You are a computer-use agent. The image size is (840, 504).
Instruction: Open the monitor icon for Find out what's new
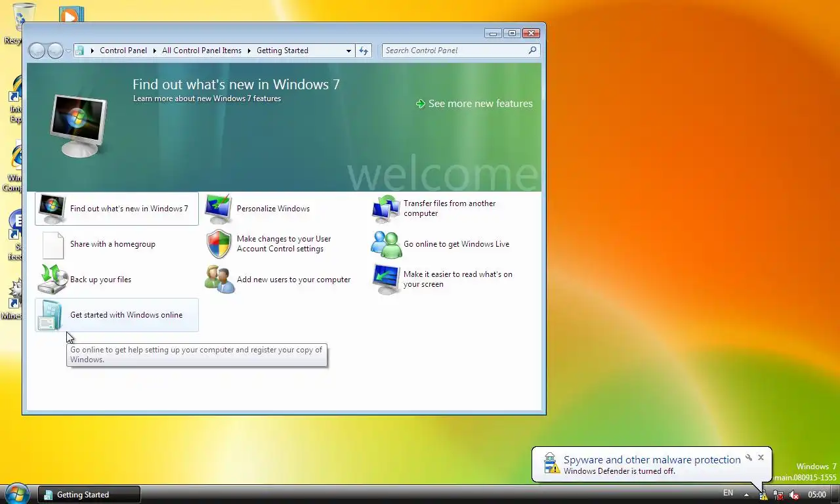(52, 209)
